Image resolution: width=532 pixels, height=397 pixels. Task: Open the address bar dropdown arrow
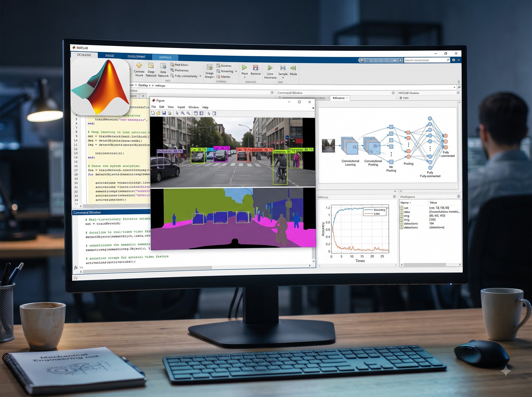(x=454, y=87)
